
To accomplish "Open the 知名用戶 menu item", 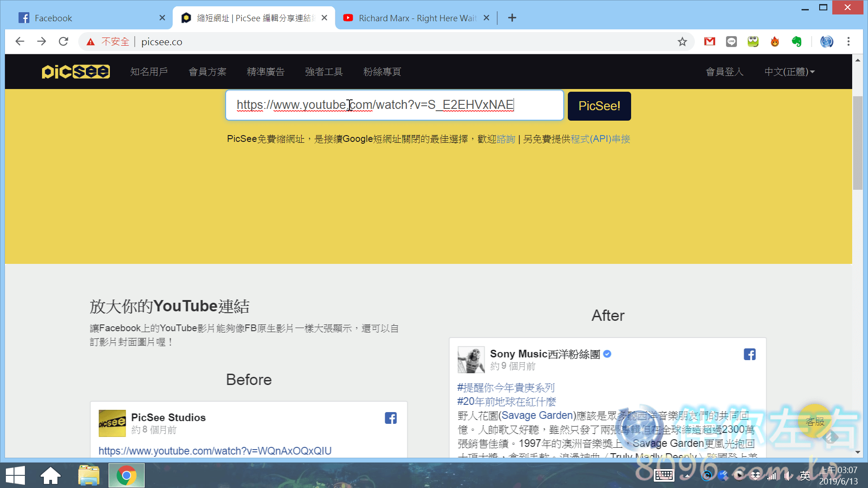I will pos(149,72).
